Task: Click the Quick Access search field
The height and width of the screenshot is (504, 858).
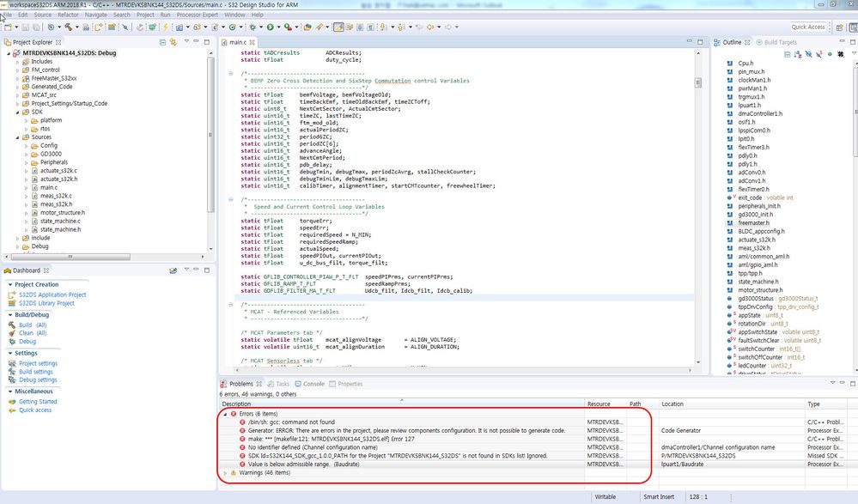Action: click(807, 27)
